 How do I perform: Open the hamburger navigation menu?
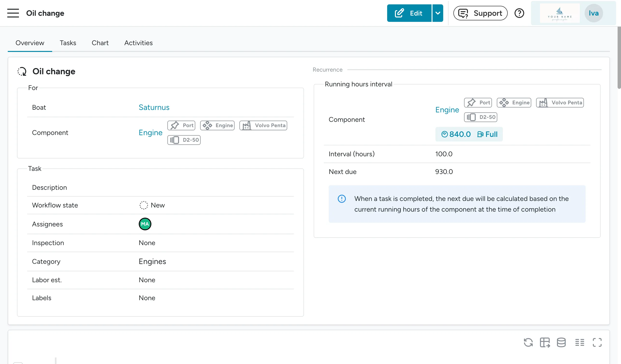click(x=13, y=13)
